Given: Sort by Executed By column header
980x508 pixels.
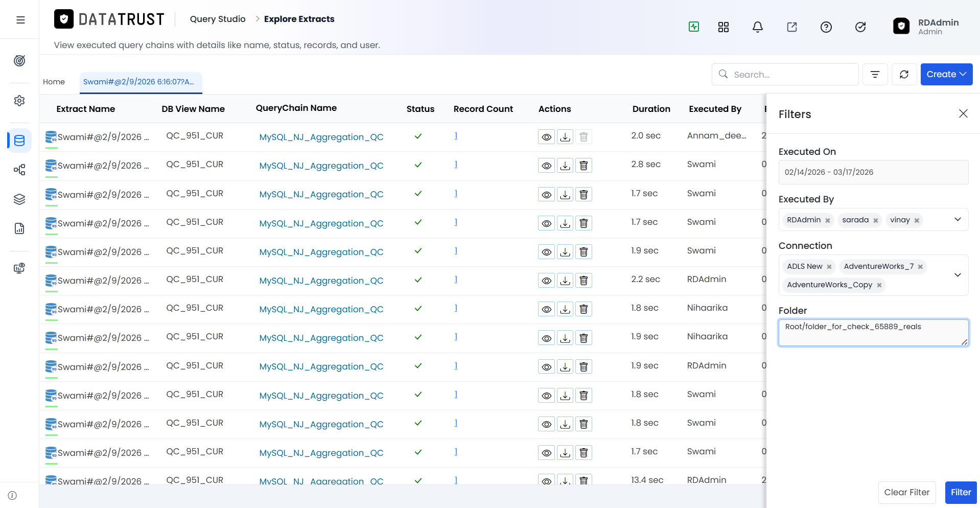Looking at the screenshot, I should (715, 109).
